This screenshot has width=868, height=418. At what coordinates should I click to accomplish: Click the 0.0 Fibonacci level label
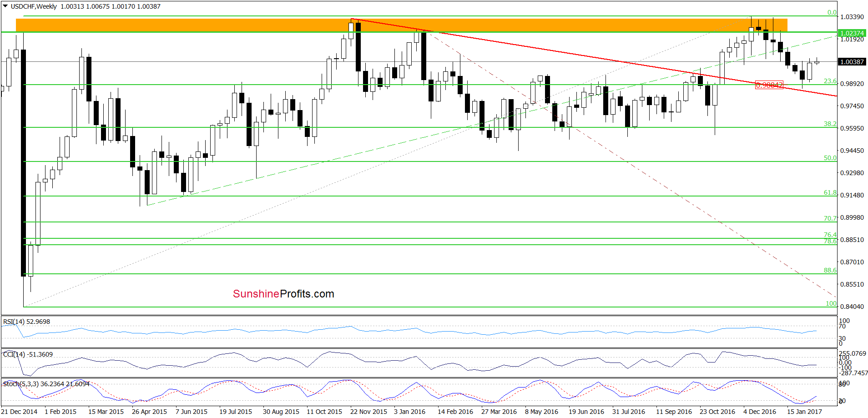(x=832, y=13)
